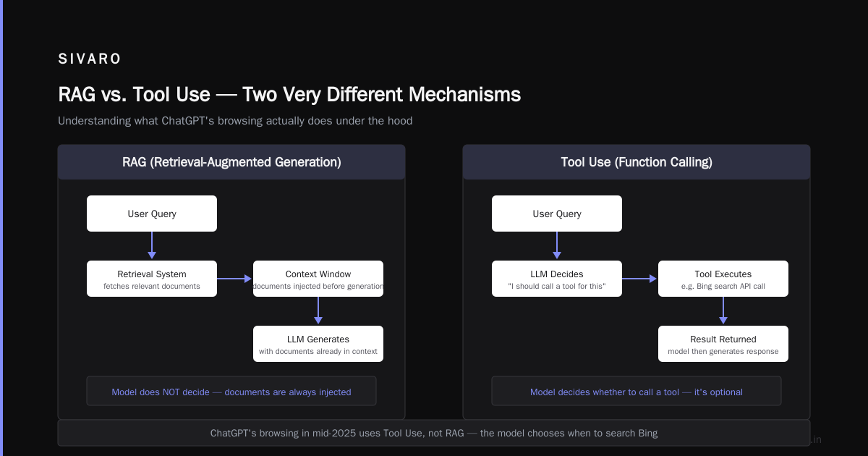Click the Tool Executes box

pyautogui.click(x=723, y=279)
